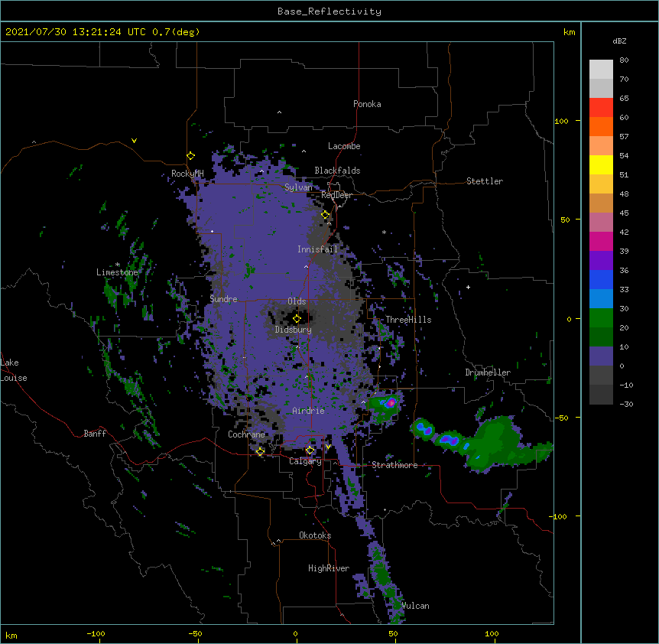Viewport: 659px width, 644px height.
Task: Click the magenta storm core east of Airdrie
Action: click(391, 403)
